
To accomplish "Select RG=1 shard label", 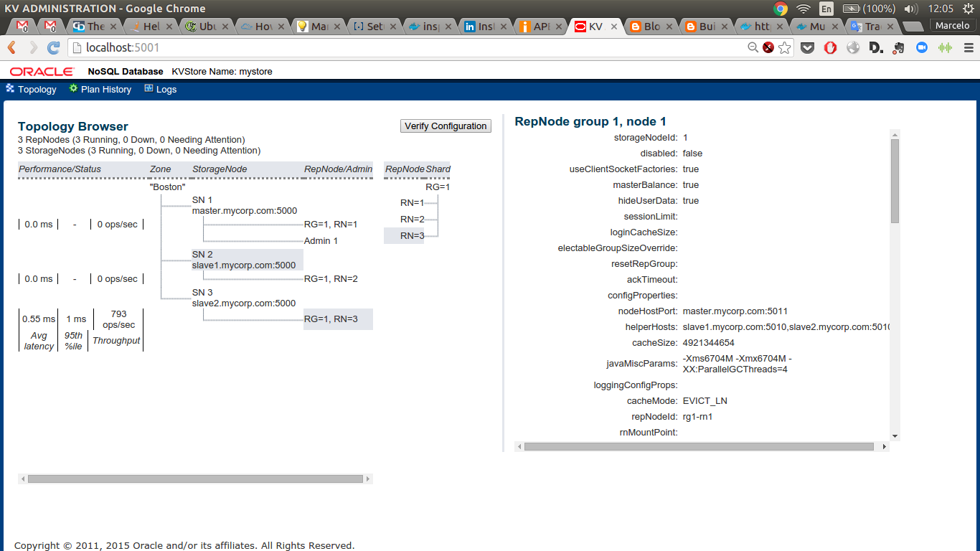I will pos(438,187).
